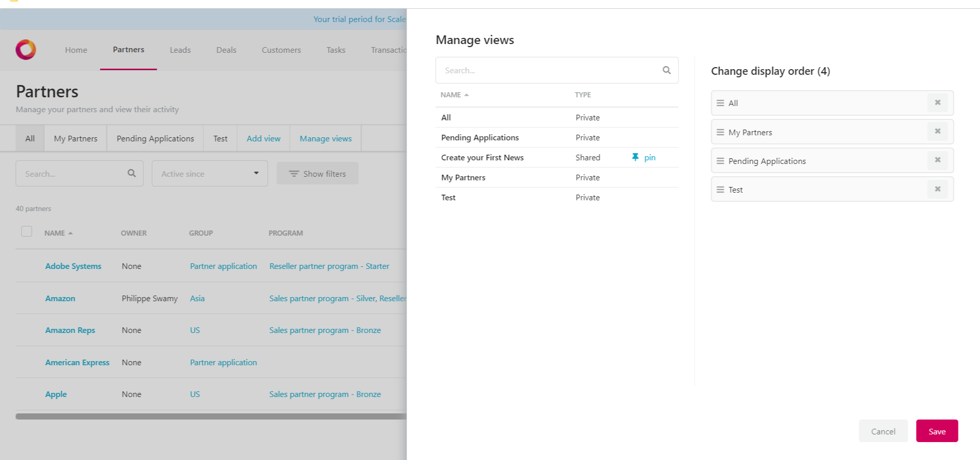Click the Manage views link
The height and width of the screenshot is (460, 980).
pyautogui.click(x=326, y=138)
